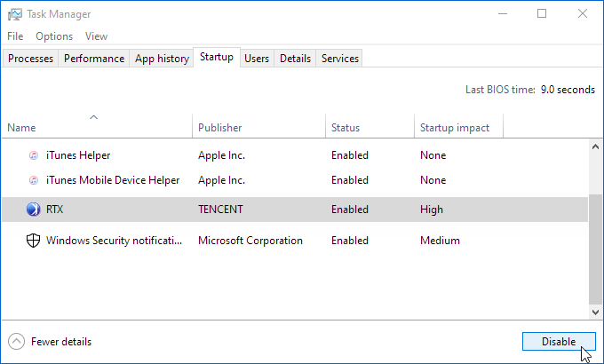Click Enabled status in iTunes Mobile Device row
The width and height of the screenshot is (604, 364).
coord(350,180)
